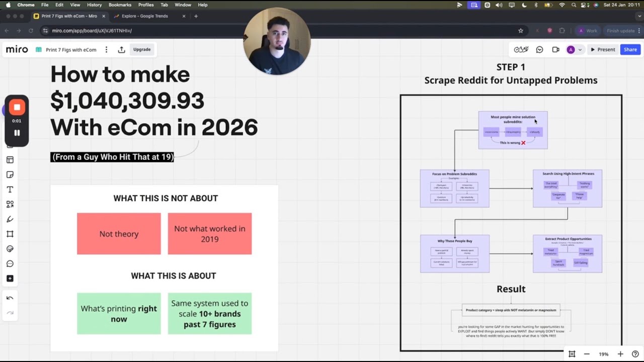Open the Wi-Fi status menu
Image resolution: width=644 pixels, height=362 pixels.
pyautogui.click(x=562, y=5)
